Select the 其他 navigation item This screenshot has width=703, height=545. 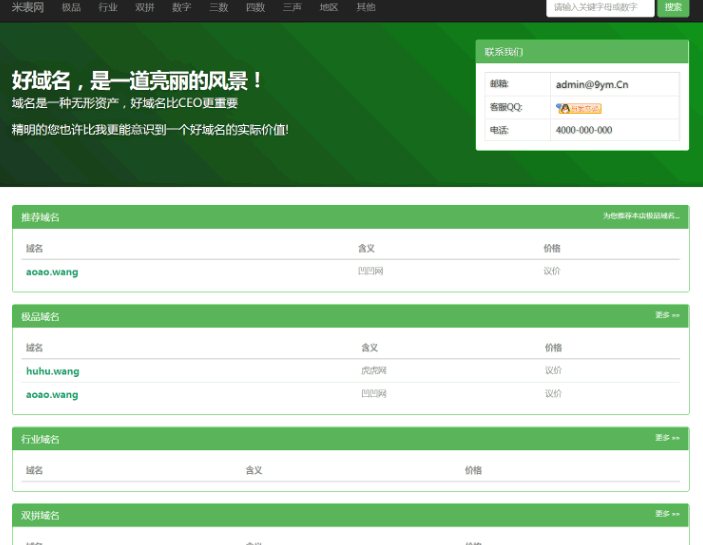tap(366, 7)
